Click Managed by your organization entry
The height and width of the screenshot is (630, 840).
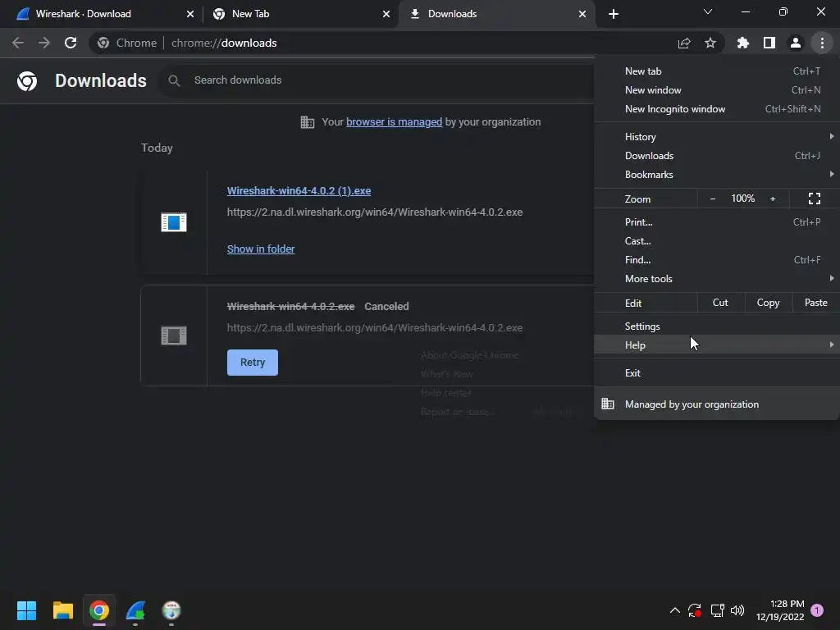coord(717,404)
